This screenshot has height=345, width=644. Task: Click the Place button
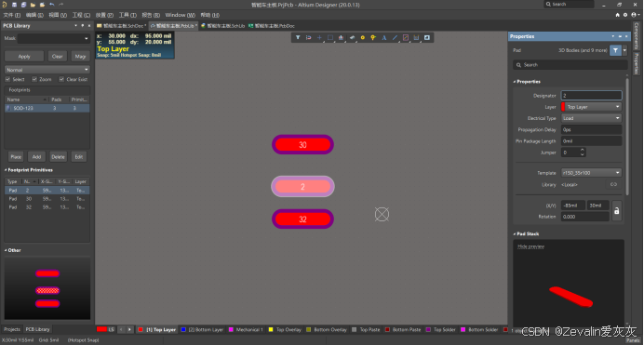(x=16, y=157)
